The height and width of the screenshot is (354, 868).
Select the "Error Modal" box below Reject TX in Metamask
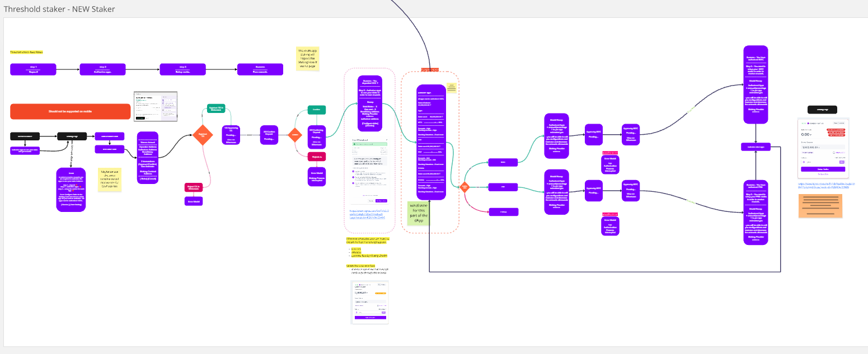(193, 201)
